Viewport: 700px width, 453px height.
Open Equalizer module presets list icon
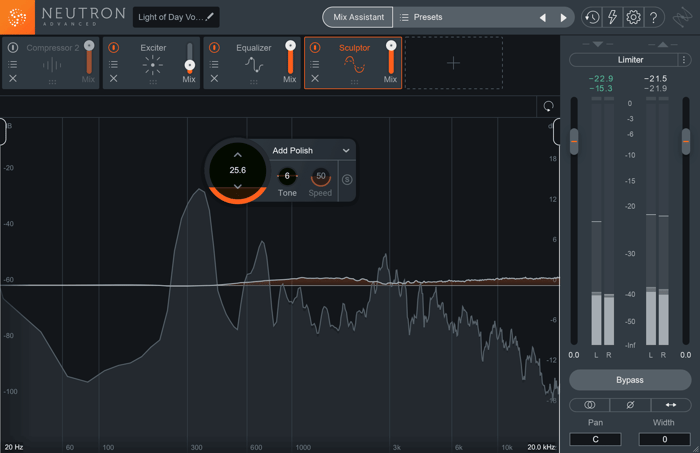(x=214, y=65)
